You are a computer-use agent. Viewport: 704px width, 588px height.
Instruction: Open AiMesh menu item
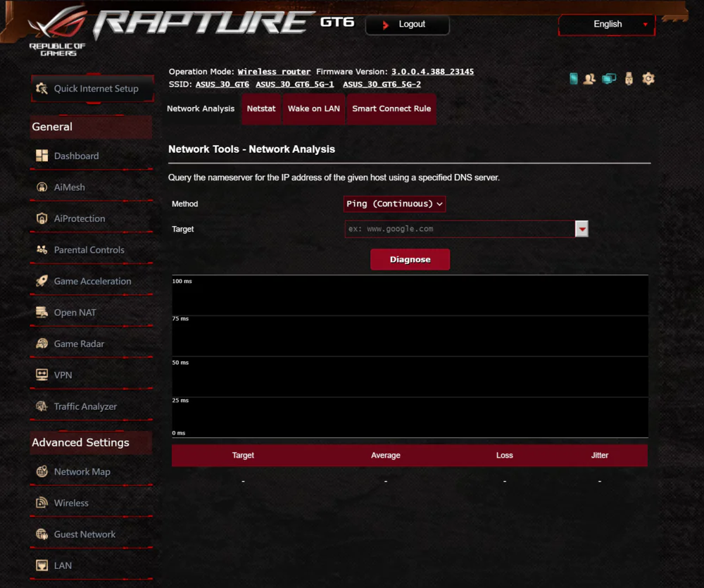pyautogui.click(x=92, y=187)
